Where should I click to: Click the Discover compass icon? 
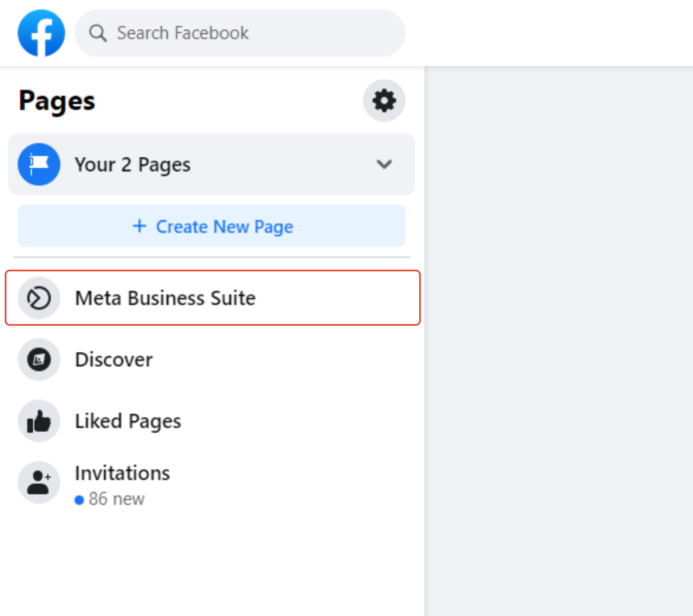click(39, 359)
